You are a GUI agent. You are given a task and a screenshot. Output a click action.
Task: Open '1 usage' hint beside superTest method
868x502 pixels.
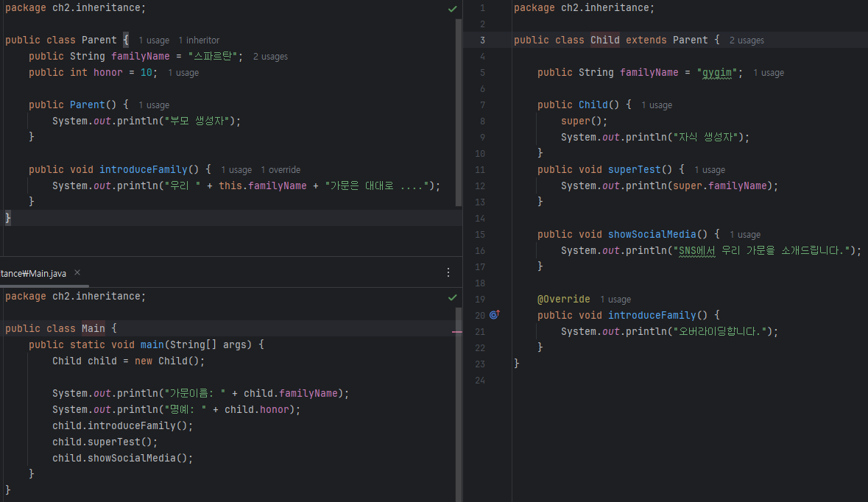710,170
